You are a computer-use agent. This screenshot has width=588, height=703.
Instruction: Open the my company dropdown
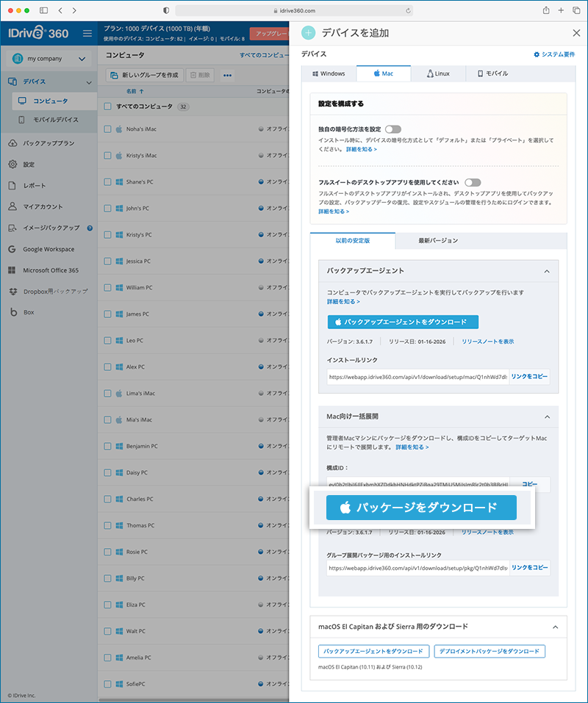49,58
